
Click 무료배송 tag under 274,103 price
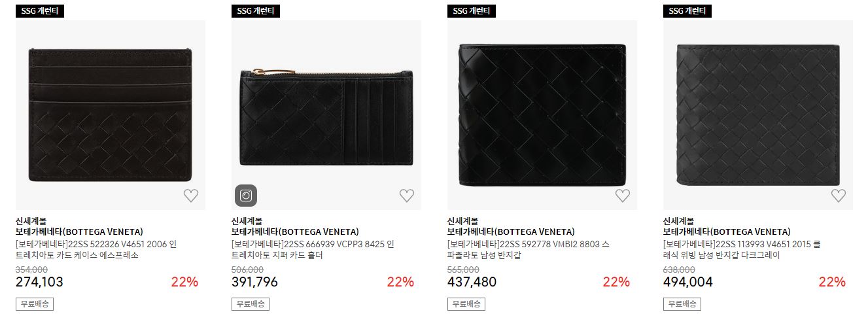(35, 304)
